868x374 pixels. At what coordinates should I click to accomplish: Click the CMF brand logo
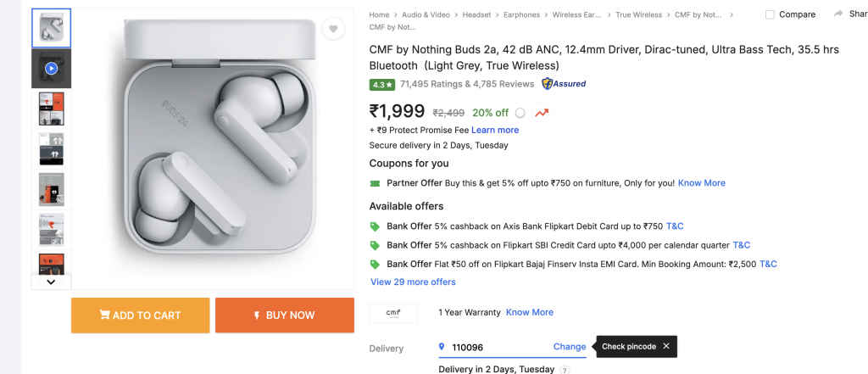pos(393,312)
